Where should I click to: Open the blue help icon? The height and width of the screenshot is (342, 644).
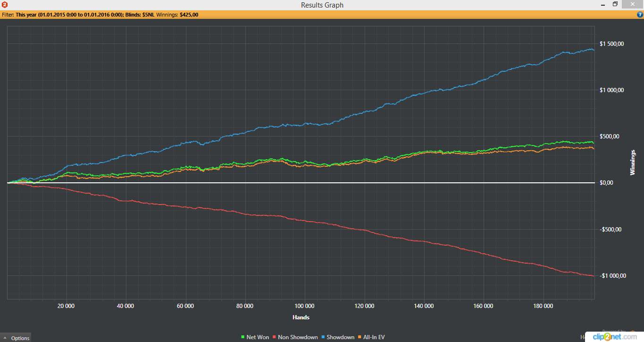pos(639,15)
